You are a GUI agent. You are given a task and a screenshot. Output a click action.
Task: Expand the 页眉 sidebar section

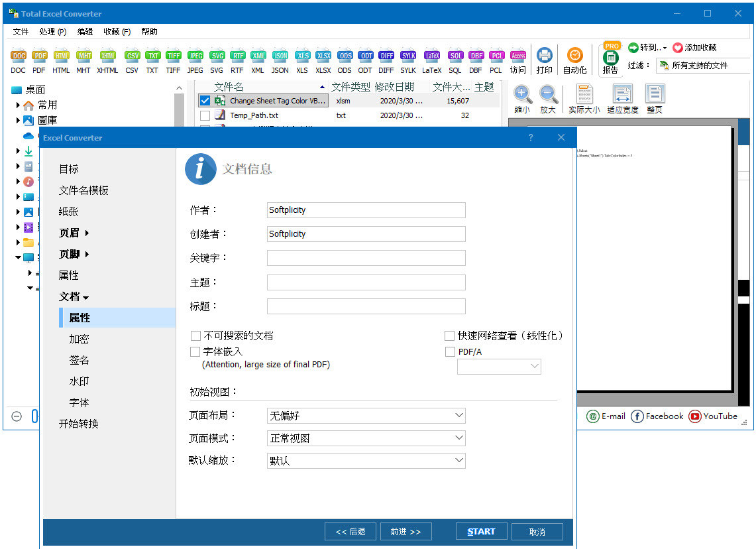(69, 233)
